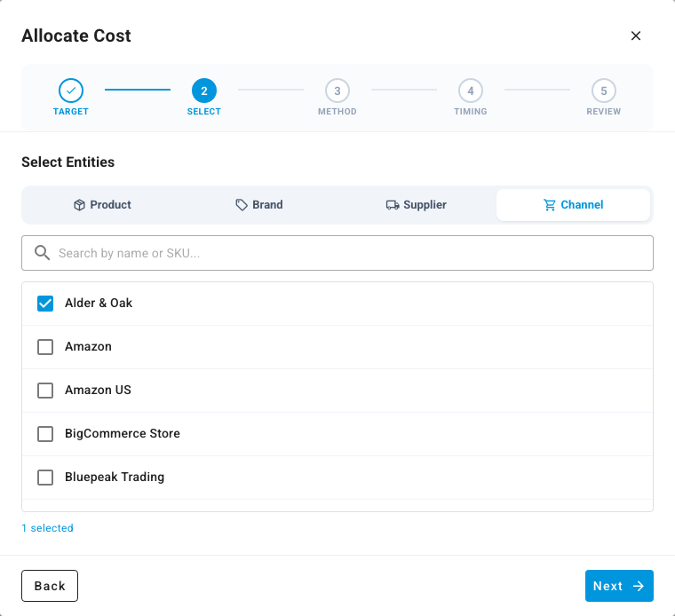Go to completed Target step circle

[x=70, y=91]
